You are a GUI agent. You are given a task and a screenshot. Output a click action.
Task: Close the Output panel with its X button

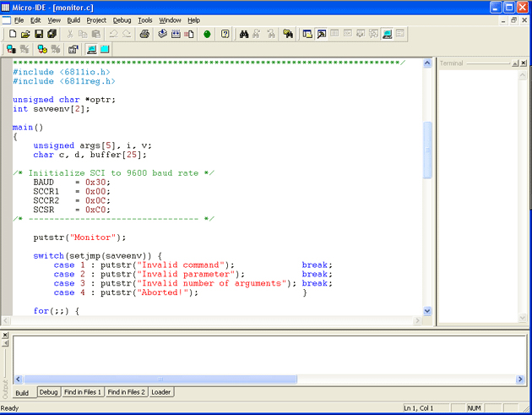tap(5, 336)
